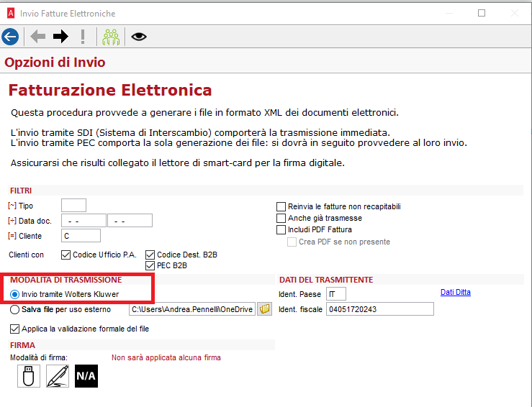Select Invio tramite Wolters Kluwer radio button
The image size is (532, 407).
coord(14,295)
